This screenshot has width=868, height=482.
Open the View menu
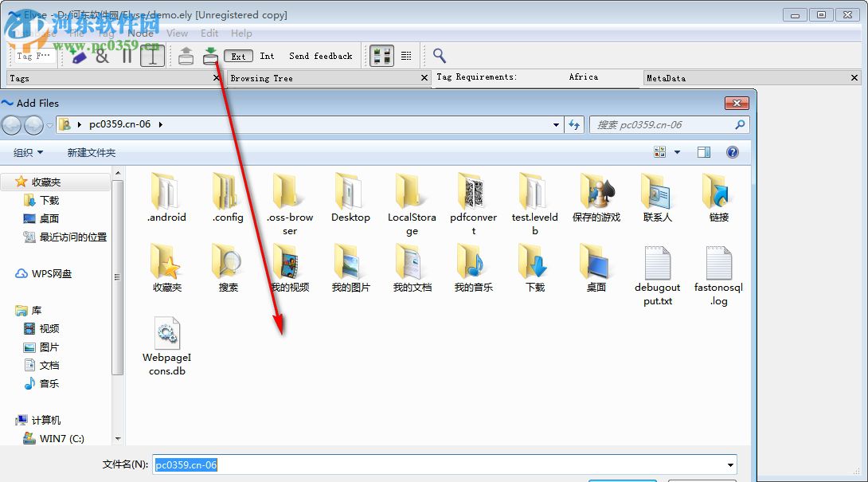click(177, 33)
